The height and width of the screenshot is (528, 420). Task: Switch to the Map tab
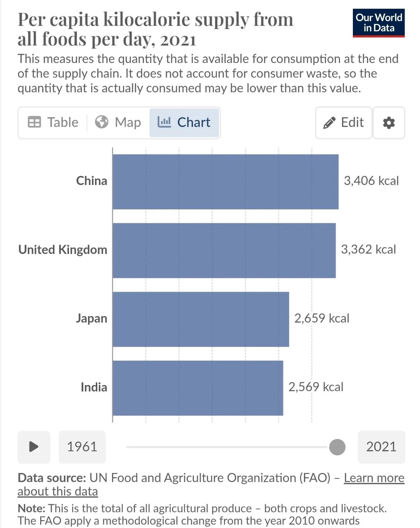tap(118, 122)
